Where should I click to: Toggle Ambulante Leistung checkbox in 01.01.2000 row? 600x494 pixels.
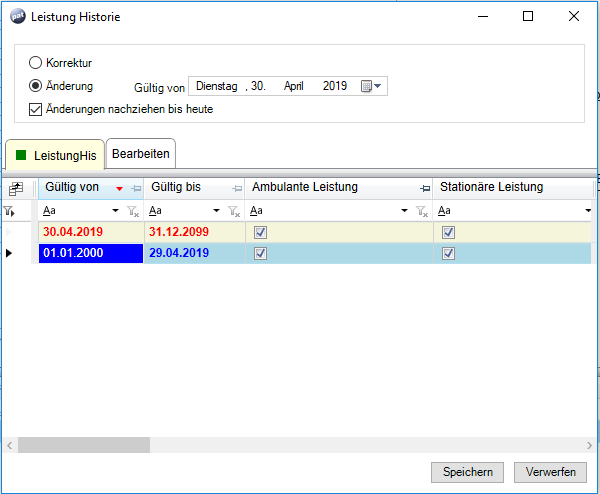coord(261,253)
